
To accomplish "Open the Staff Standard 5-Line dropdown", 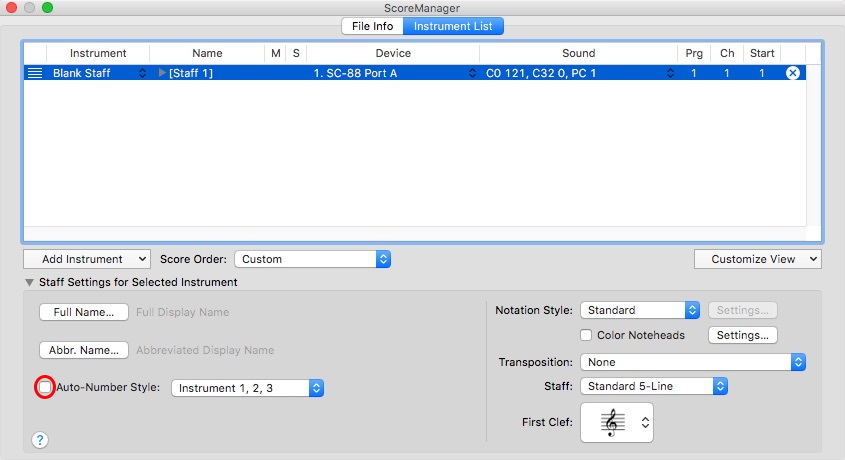I will coord(653,386).
